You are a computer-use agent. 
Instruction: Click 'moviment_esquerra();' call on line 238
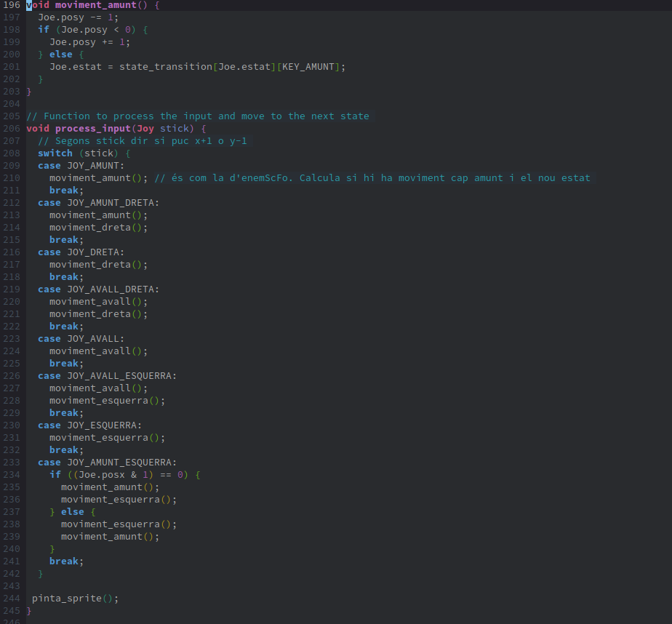point(119,524)
